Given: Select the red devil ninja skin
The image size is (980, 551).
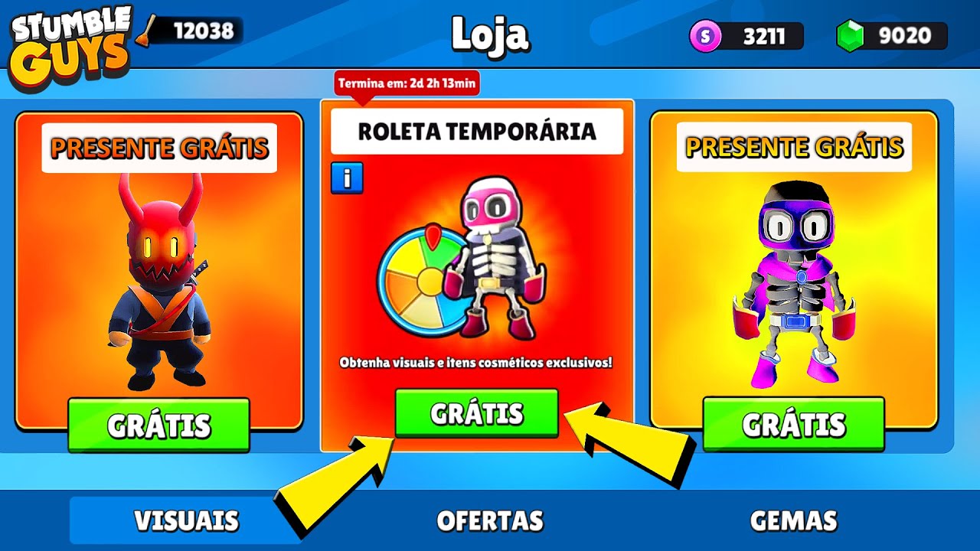Looking at the screenshot, I should point(159,282).
